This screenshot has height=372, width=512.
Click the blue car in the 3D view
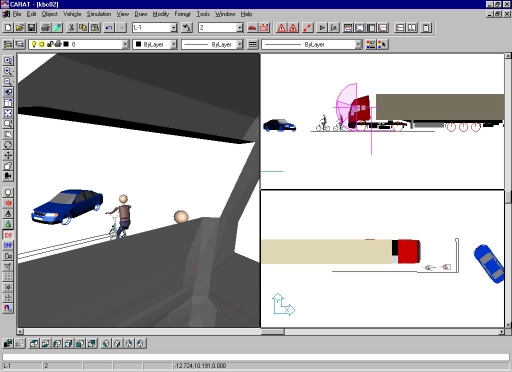click(x=67, y=206)
